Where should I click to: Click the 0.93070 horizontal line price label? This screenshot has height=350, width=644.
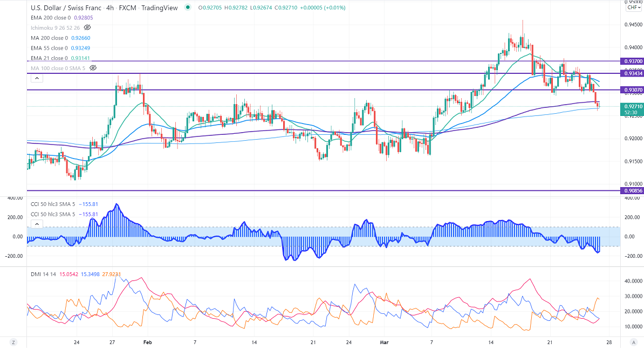[632, 90]
